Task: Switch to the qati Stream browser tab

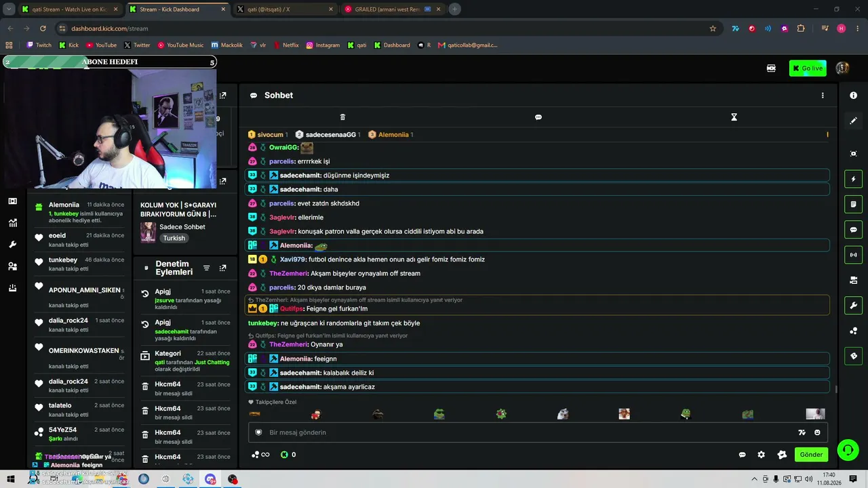Action: (69, 9)
